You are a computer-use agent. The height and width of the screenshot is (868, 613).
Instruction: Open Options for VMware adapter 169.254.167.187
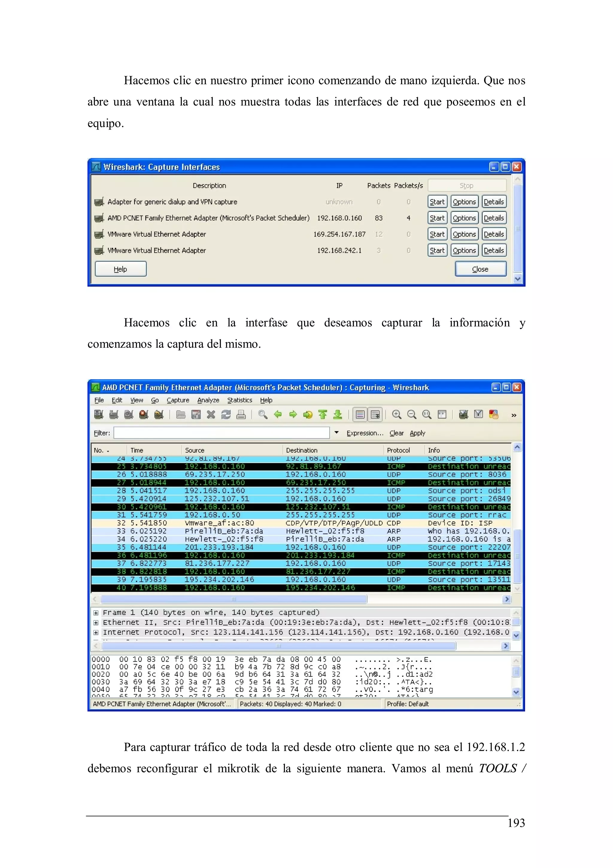(x=464, y=235)
